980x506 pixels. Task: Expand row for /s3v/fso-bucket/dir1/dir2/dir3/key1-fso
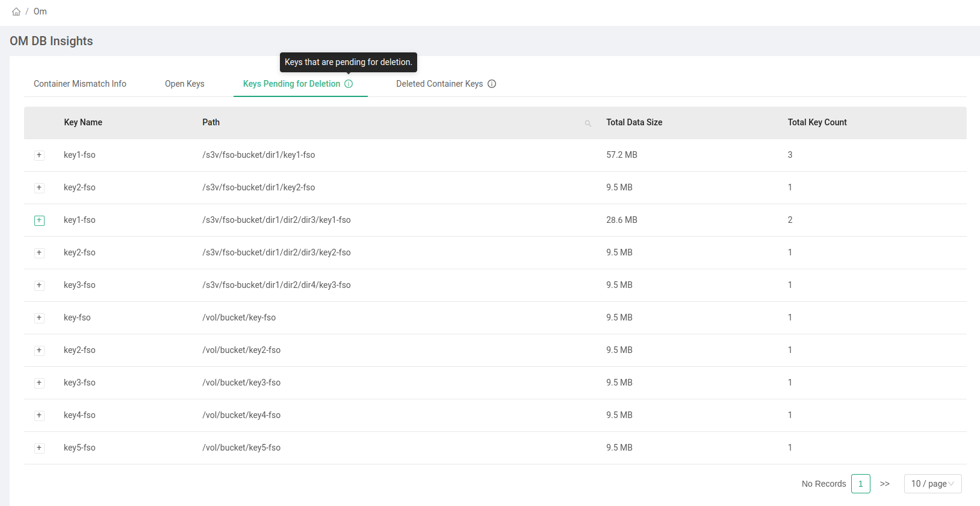tap(39, 220)
